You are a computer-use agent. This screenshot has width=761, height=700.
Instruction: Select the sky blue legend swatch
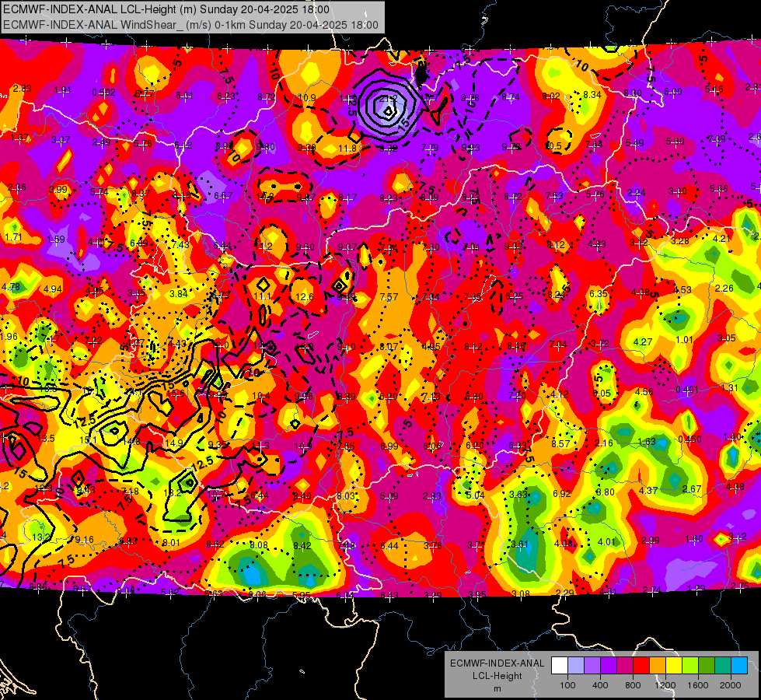(x=739, y=666)
